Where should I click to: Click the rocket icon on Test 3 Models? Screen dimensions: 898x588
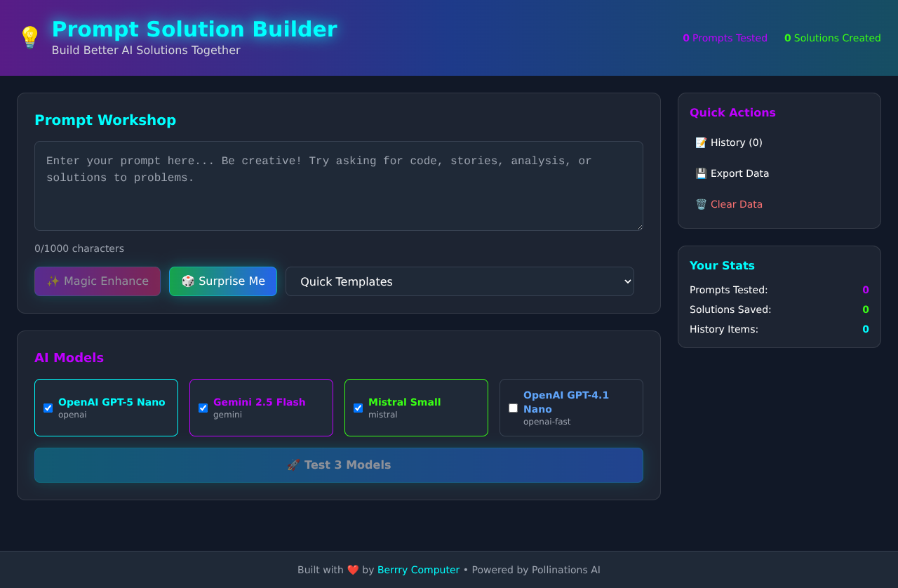pos(293,465)
